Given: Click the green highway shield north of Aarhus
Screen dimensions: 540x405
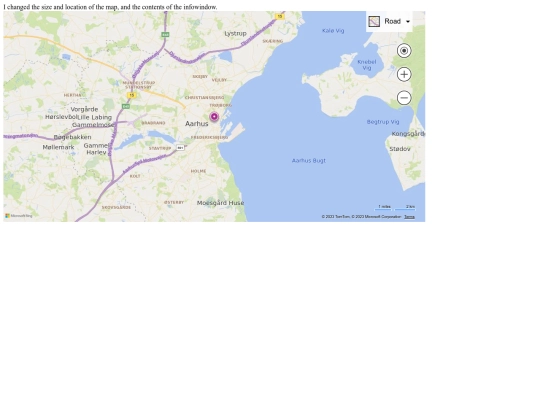Looking at the screenshot, I should pyautogui.click(x=165, y=35).
